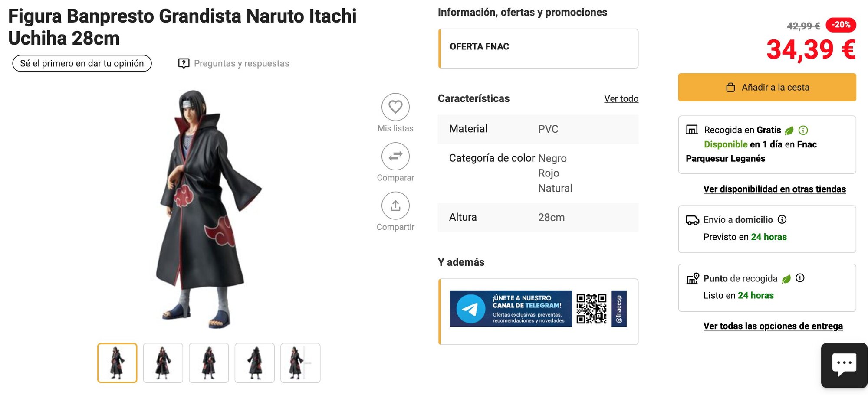Screen dimensions: 868x395
Task: Click the Compartir share icon
Action: (x=395, y=206)
